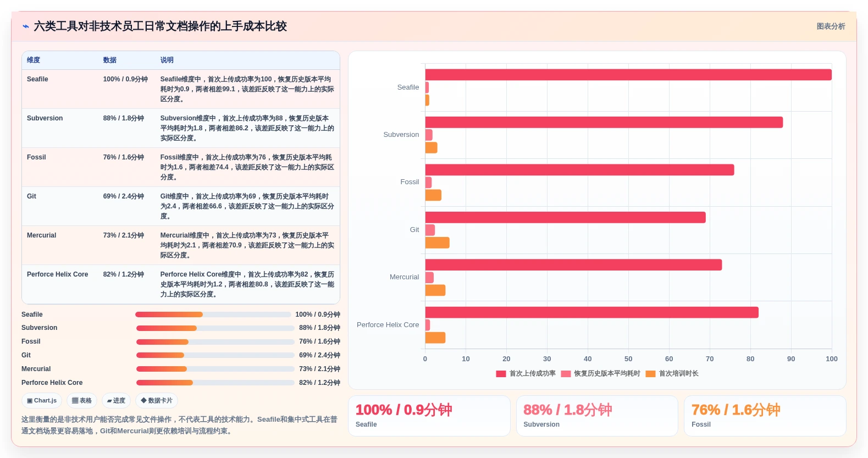Image resolution: width=868 pixels, height=458 pixels.
Task: Open the Subversion 88% / 1.8分钟 data card
Action: [597, 416]
